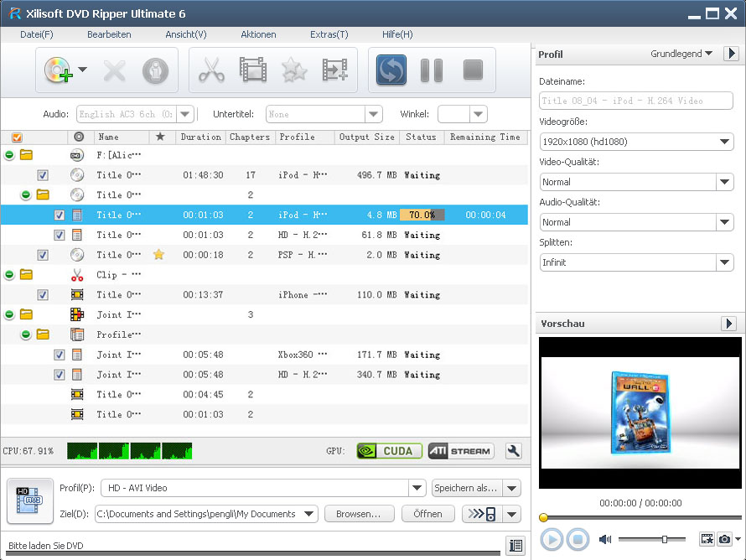Click the transfer to device icon
Image resolution: width=746 pixels, height=560 pixels.
pyautogui.click(x=482, y=514)
